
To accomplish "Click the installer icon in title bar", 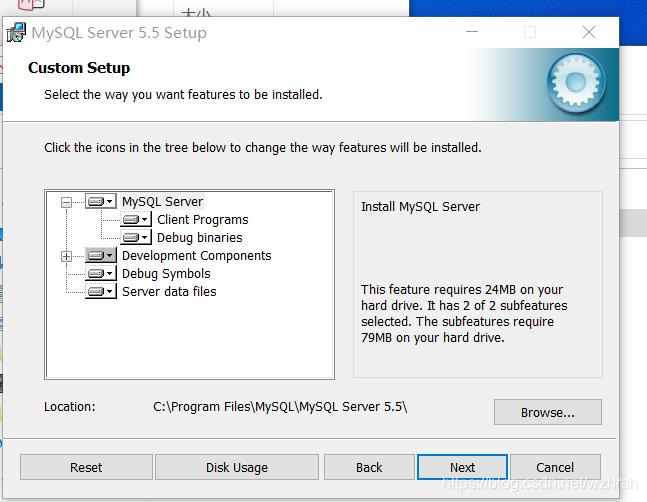I will [x=17, y=33].
